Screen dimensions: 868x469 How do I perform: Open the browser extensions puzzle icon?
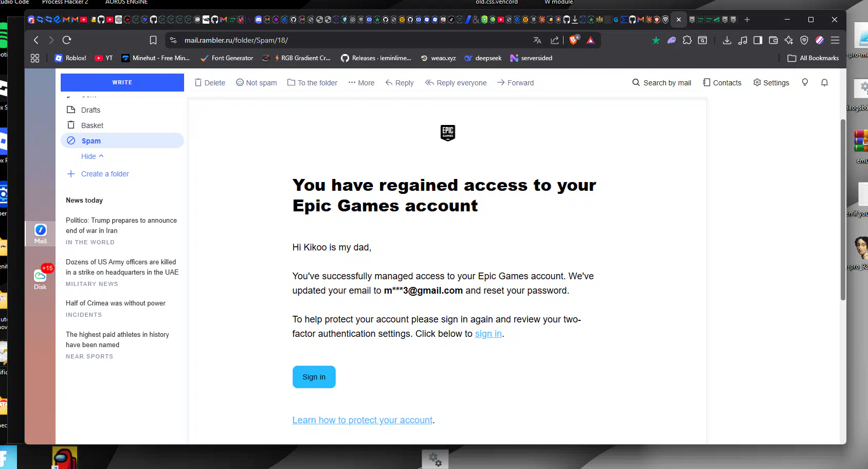tap(687, 40)
